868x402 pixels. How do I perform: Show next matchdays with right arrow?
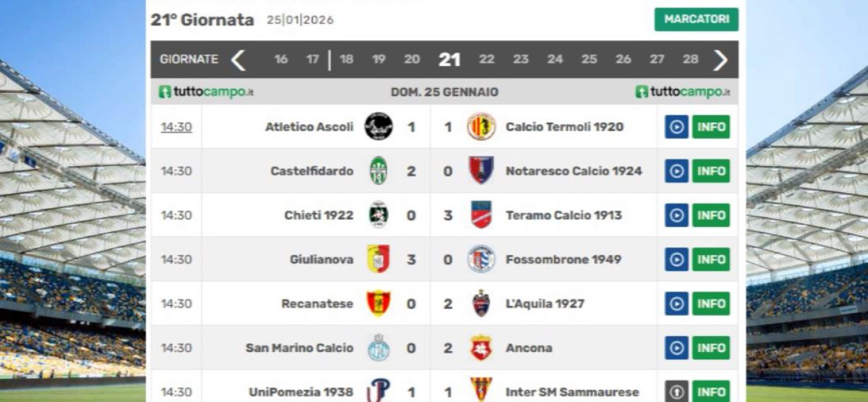point(720,60)
